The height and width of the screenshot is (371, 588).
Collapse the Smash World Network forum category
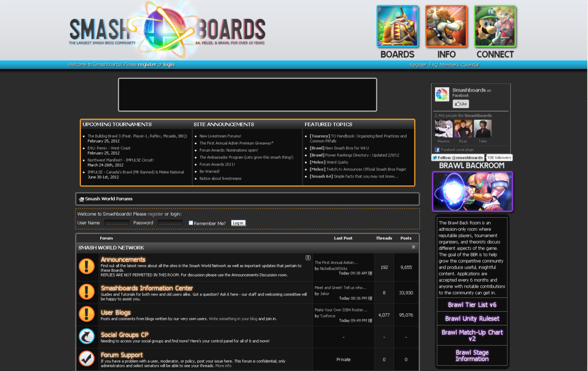414,247
